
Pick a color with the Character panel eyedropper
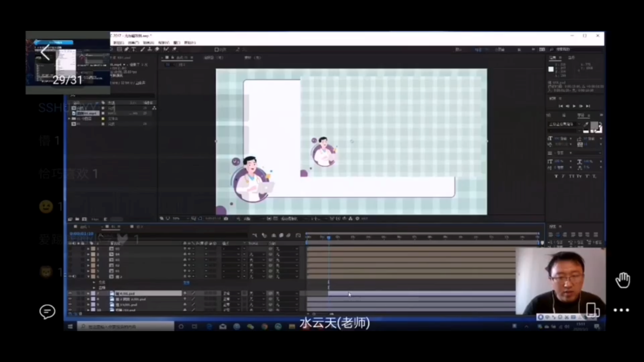pos(586,124)
